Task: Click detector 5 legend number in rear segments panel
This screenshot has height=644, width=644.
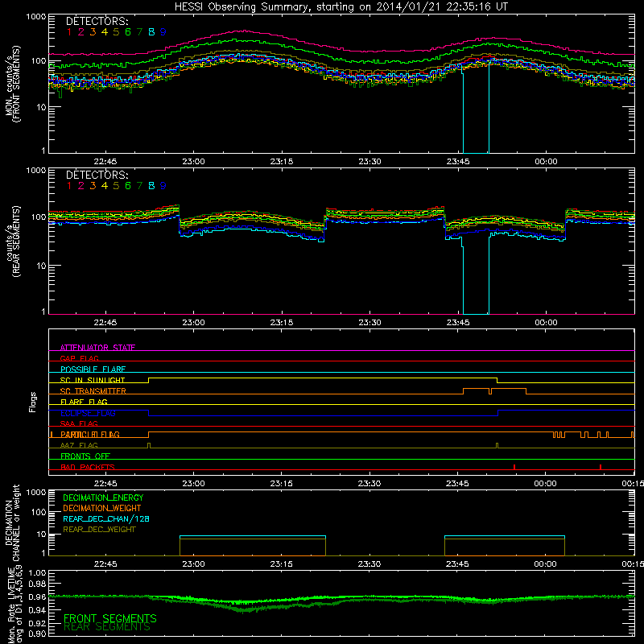Action: pos(116,186)
